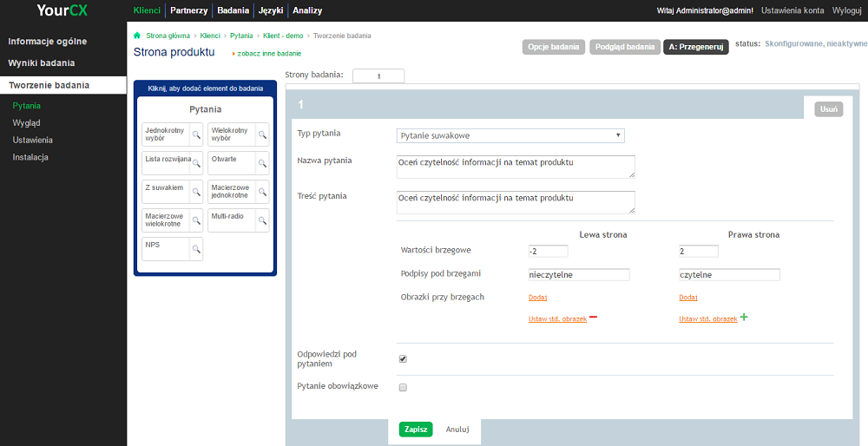
Task: Open Wyniki badania in sidebar
Action: (x=42, y=63)
